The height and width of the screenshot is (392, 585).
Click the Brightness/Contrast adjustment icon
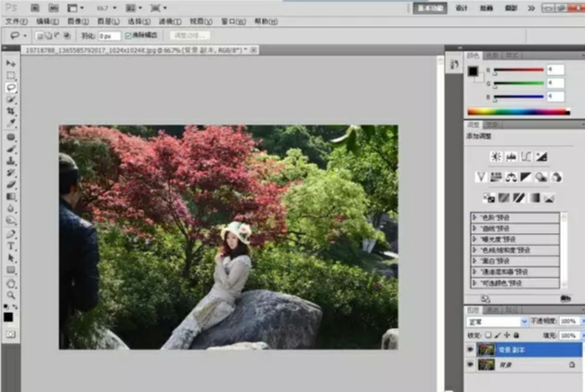pos(496,157)
